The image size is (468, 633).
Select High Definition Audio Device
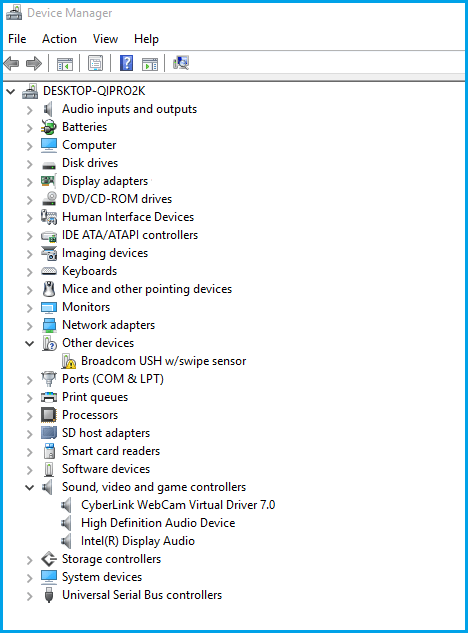(158, 523)
